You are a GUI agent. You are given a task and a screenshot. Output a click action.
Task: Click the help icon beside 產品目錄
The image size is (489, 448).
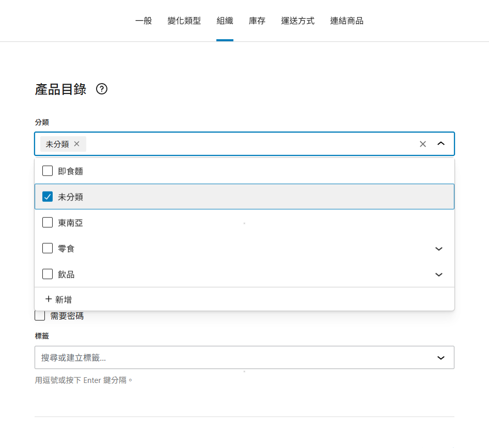[102, 89]
